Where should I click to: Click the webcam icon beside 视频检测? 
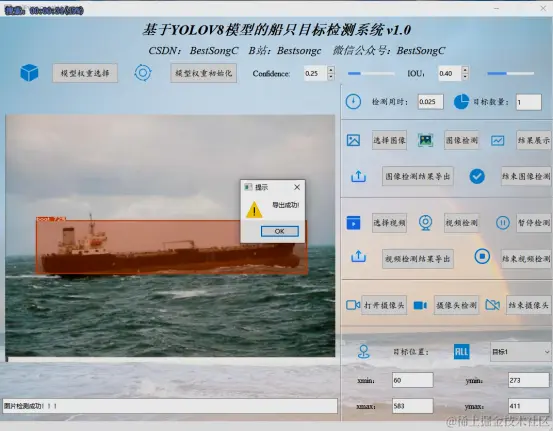tap(425, 223)
